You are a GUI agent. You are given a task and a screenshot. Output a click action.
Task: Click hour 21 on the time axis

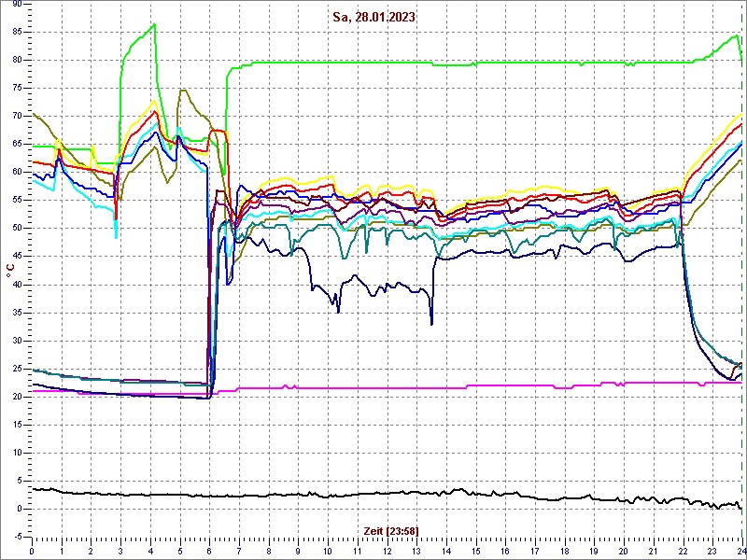click(654, 549)
